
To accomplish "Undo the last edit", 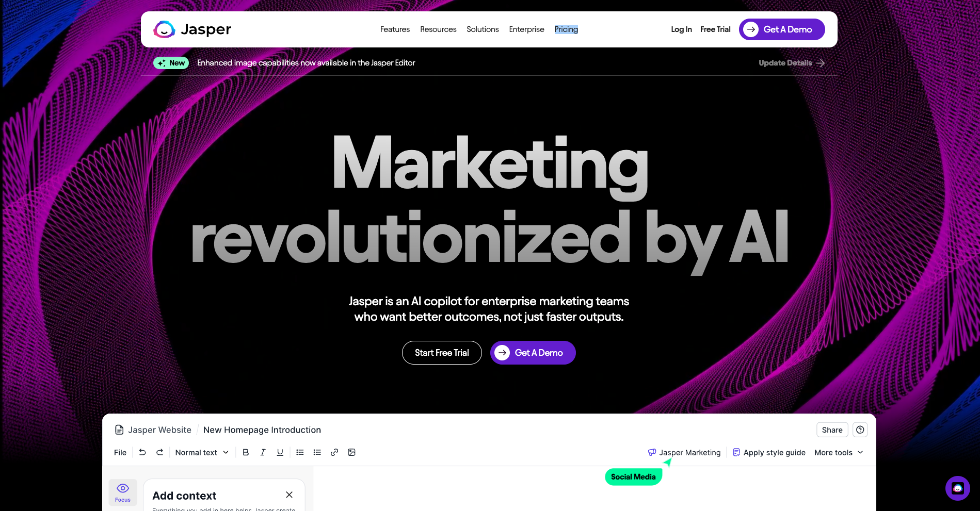I will coord(142,452).
